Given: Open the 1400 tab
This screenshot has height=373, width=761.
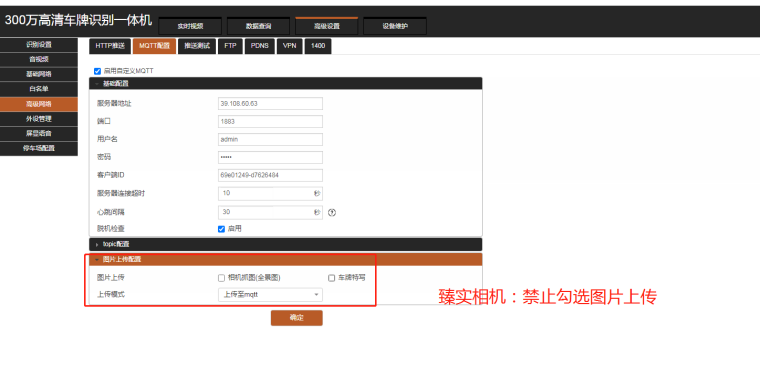Looking at the screenshot, I should point(318,46).
